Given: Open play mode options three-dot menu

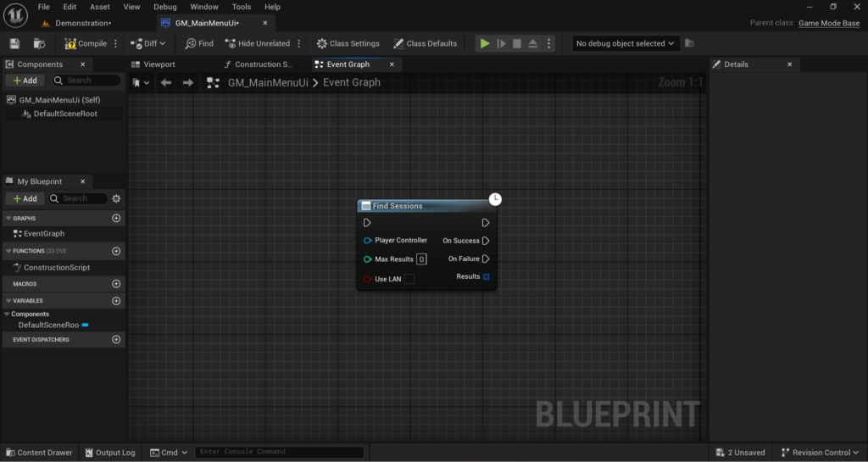Looking at the screenshot, I should click(x=549, y=44).
